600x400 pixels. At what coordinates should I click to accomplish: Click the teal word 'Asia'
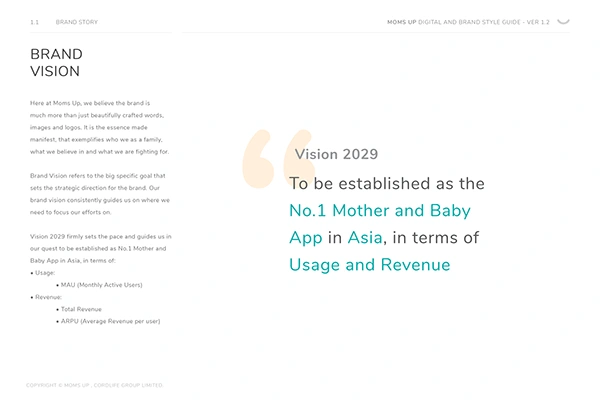click(x=365, y=238)
